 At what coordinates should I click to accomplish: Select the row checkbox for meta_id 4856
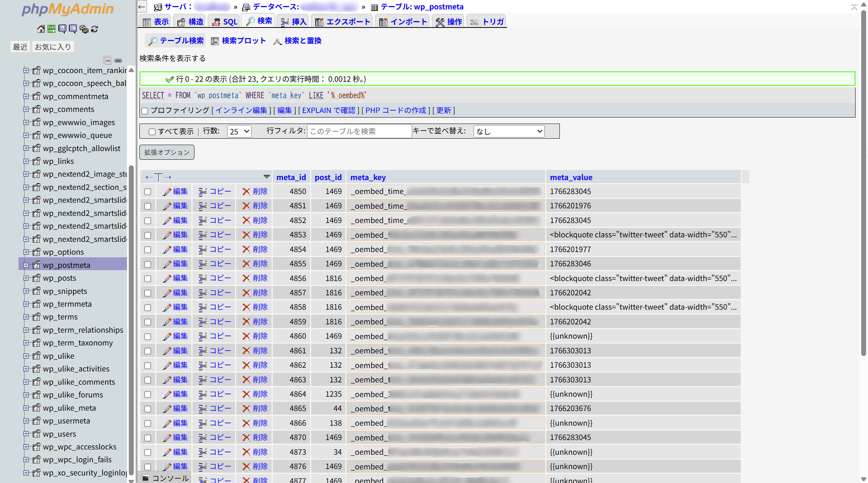[x=148, y=279]
